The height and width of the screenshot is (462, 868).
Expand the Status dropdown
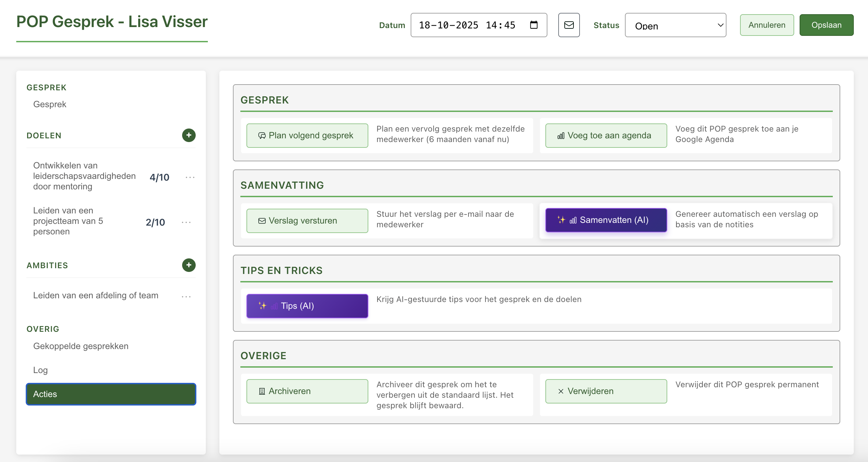point(675,25)
